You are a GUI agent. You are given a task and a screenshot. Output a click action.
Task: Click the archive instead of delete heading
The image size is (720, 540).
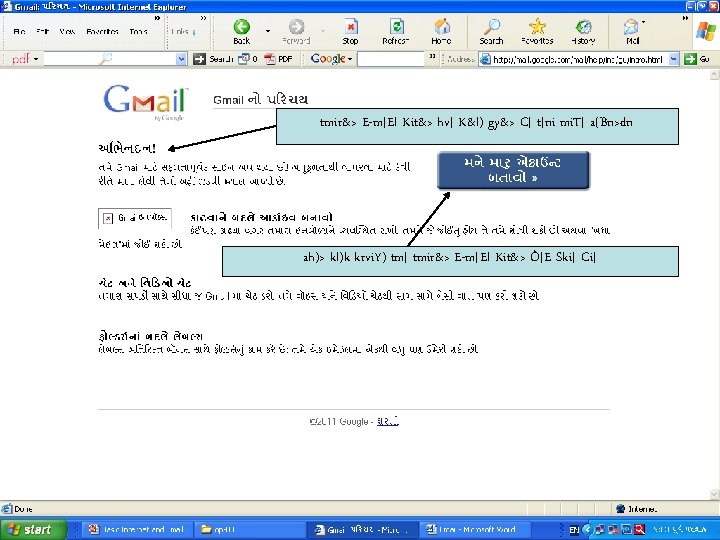coord(261,217)
